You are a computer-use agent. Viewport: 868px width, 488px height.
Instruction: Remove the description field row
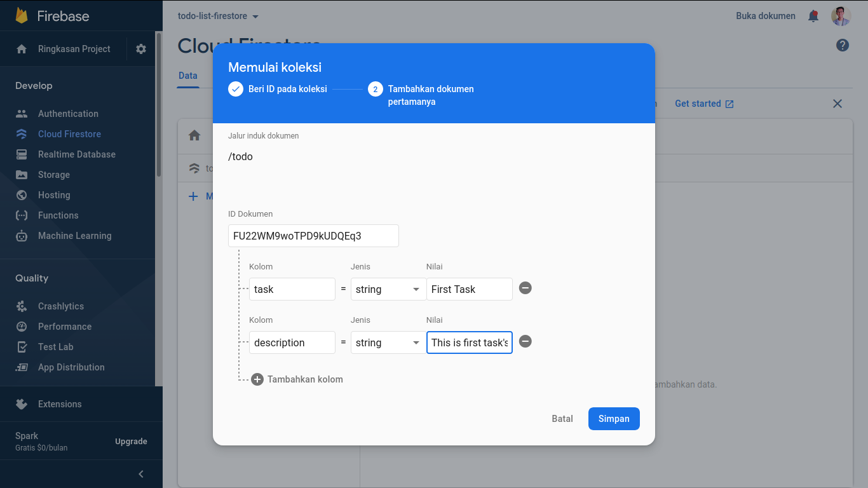click(x=525, y=341)
